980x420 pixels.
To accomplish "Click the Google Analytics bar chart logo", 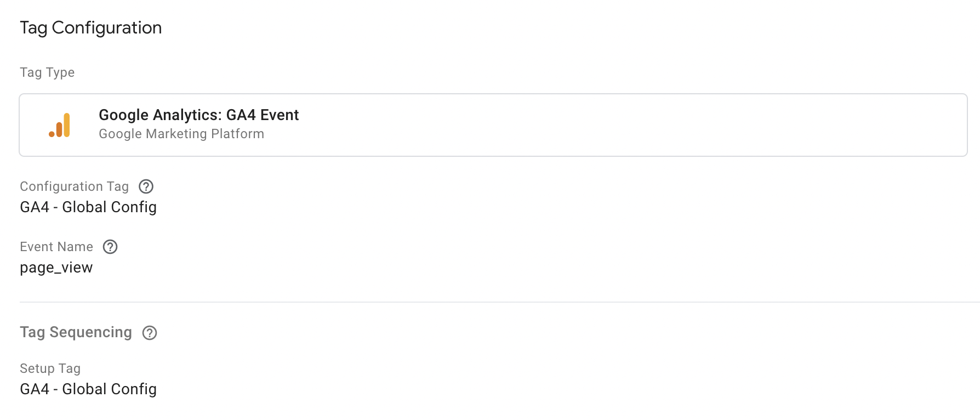I will click(x=60, y=125).
